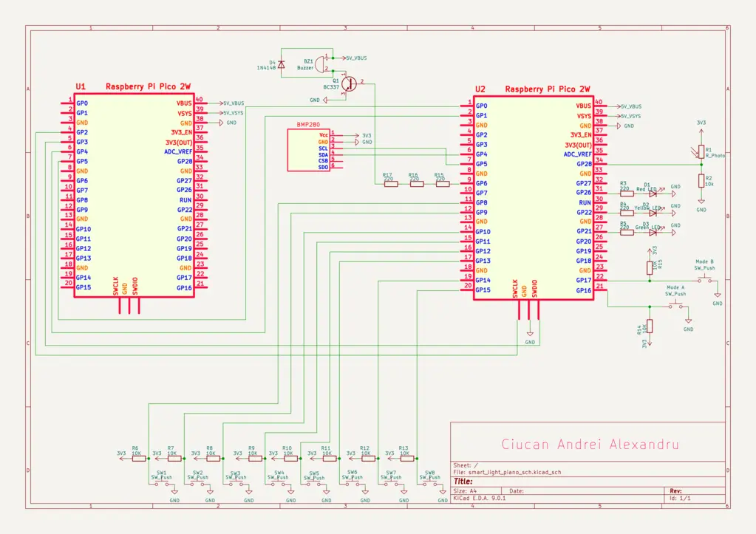Click the SWCLK pin label on U1
This screenshot has height=534, width=756.
click(116, 286)
